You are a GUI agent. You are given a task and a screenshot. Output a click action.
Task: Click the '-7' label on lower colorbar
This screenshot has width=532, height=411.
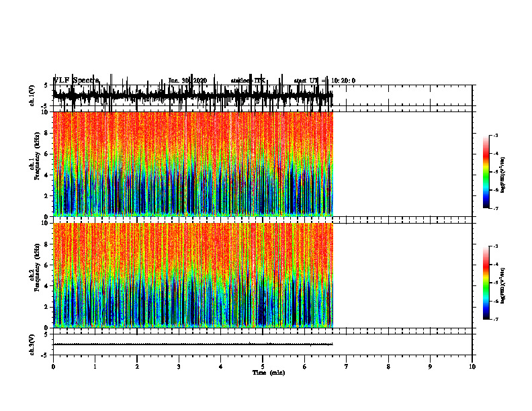(x=496, y=320)
